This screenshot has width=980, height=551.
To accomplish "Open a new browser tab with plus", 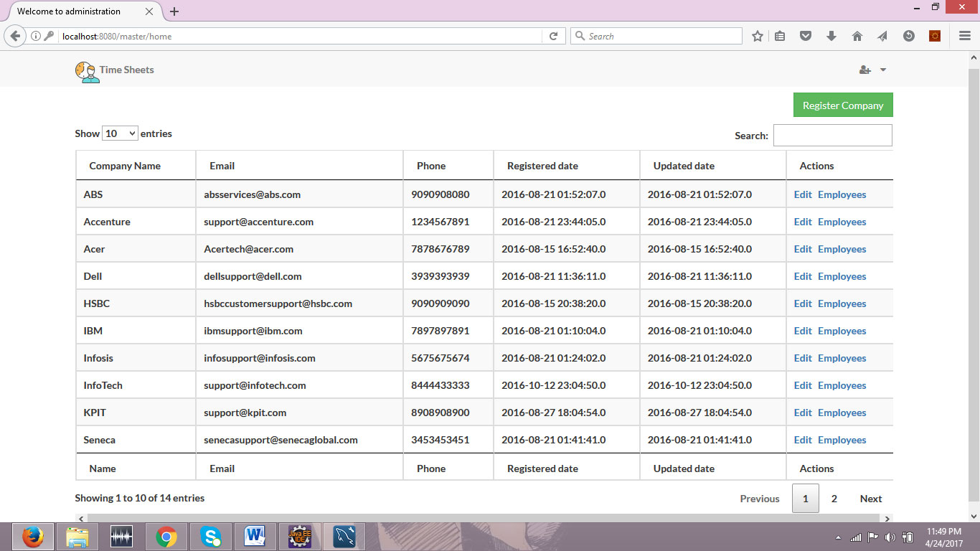I will coord(174,11).
